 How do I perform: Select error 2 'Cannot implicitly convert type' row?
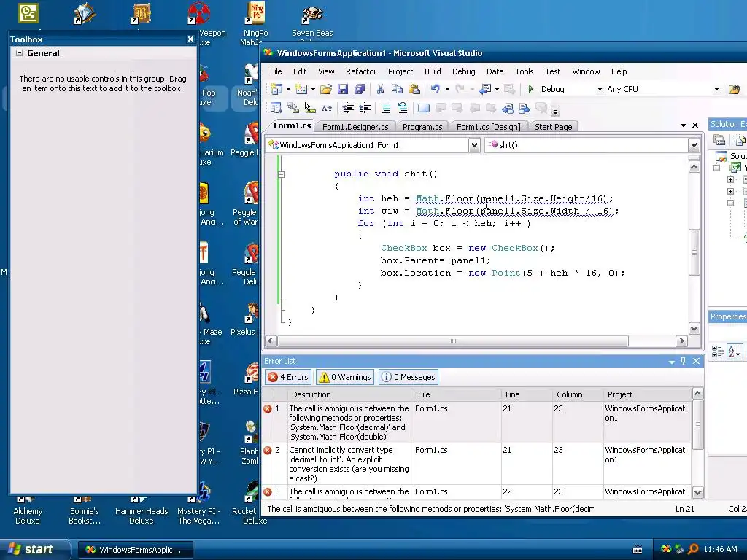(x=476, y=464)
